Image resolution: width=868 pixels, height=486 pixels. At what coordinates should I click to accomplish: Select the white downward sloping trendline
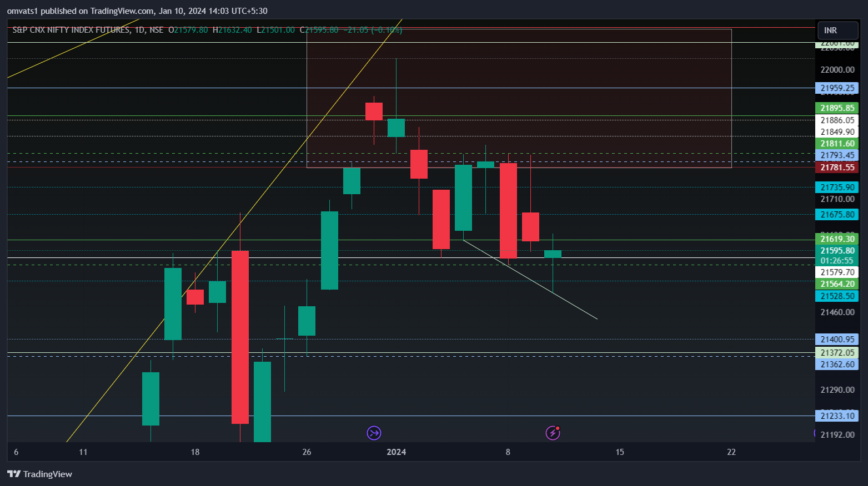coord(530,280)
